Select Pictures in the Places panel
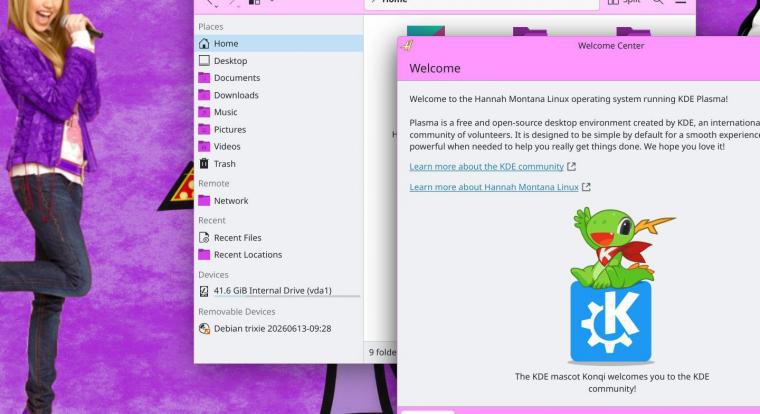Image resolution: width=760 pixels, height=414 pixels. point(279,129)
